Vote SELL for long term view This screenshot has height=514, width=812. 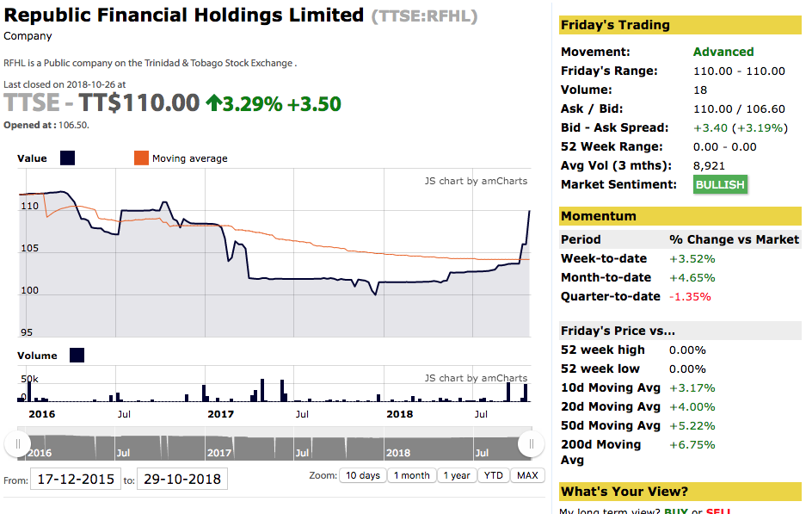coord(718,511)
